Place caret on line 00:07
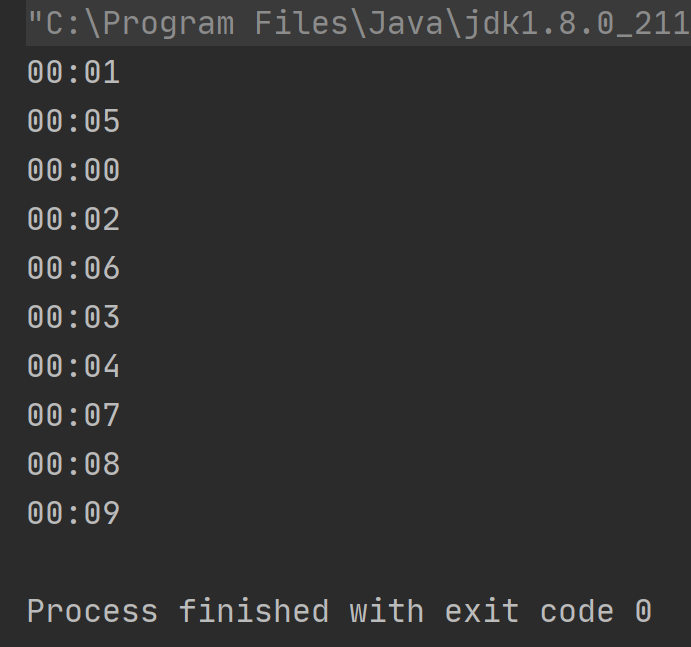This screenshot has width=691, height=647. (x=73, y=415)
